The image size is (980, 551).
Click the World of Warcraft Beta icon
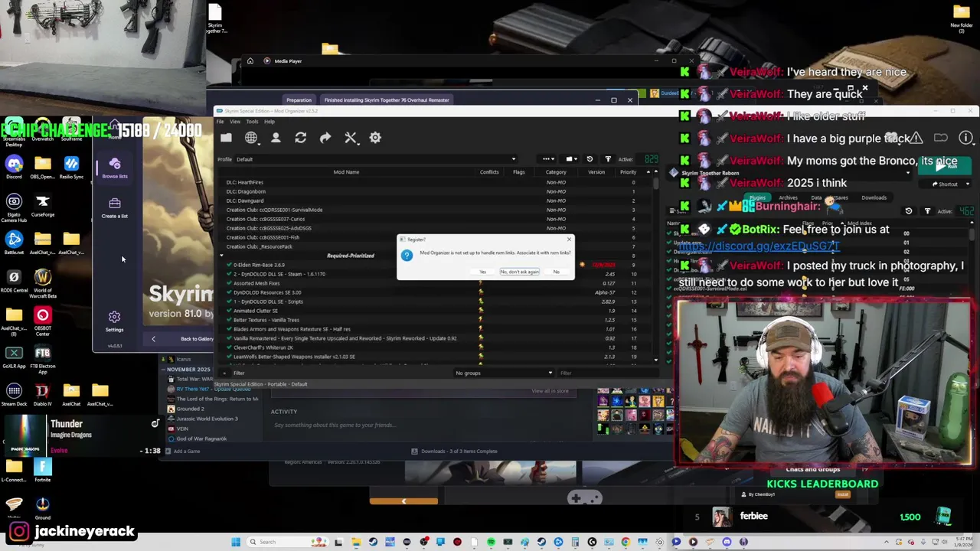click(43, 282)
